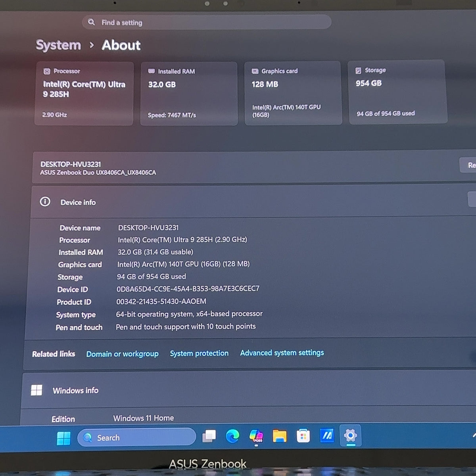This screenshot has width=476, height=476.
Task: Select Settings gear icon on taskbar
Action: (x=350, y=436)
